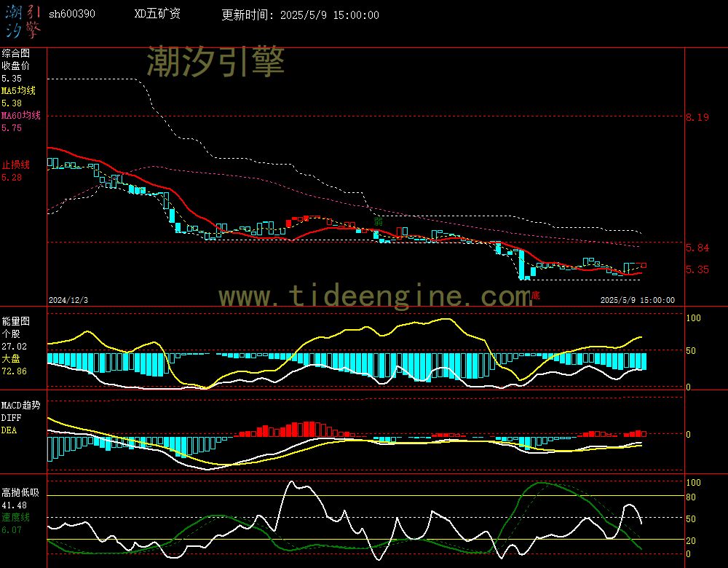Click the 5.84 price axis label
This screenshot has height=568, width=728.
click(698, 248)
